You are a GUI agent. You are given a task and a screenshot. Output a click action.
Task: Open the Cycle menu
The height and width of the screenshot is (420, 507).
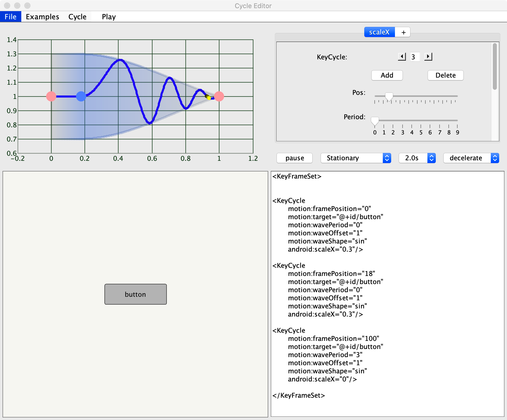[x=77, y=17]
